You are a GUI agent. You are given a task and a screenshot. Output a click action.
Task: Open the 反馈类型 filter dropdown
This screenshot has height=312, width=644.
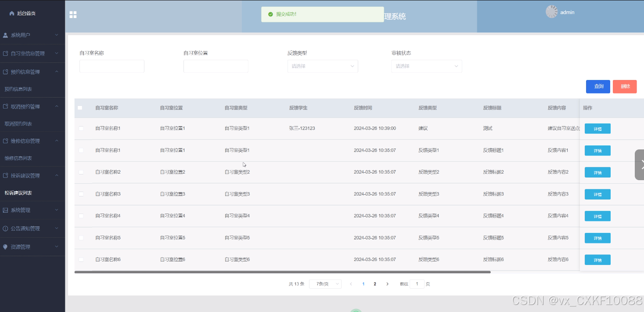click(x=323, y=66)
